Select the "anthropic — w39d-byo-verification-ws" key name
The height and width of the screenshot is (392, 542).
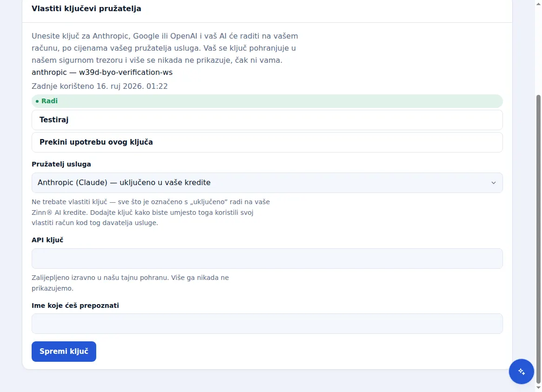coord(102,72)
